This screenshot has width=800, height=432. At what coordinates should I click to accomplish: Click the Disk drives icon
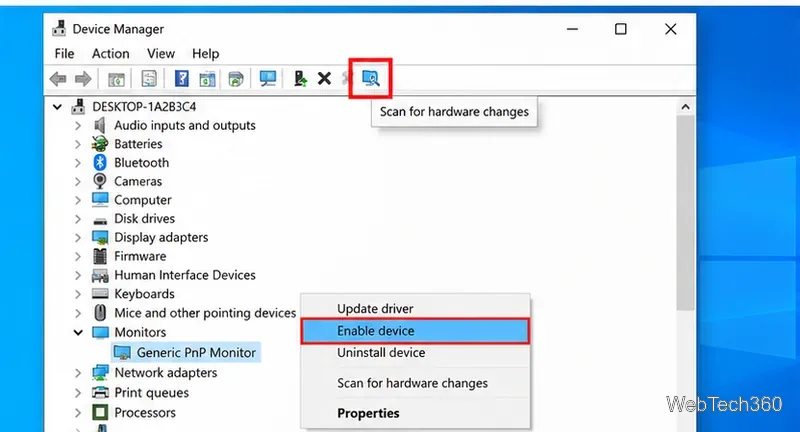(x=100, y=220)
